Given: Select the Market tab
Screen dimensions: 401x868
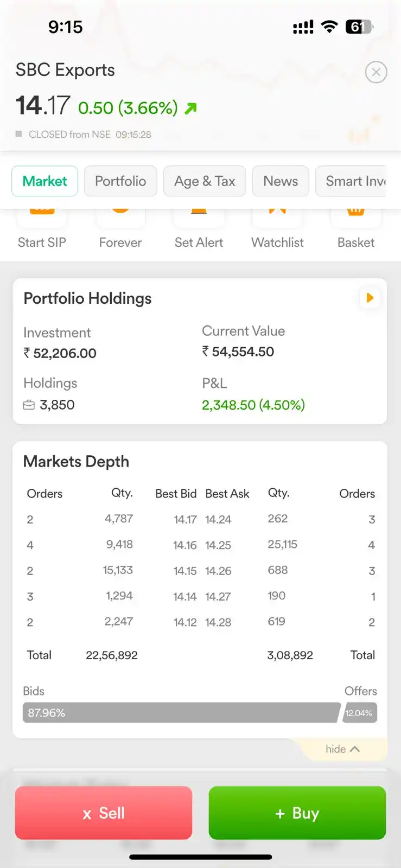Looking at the screenshot, I should 44,181.
